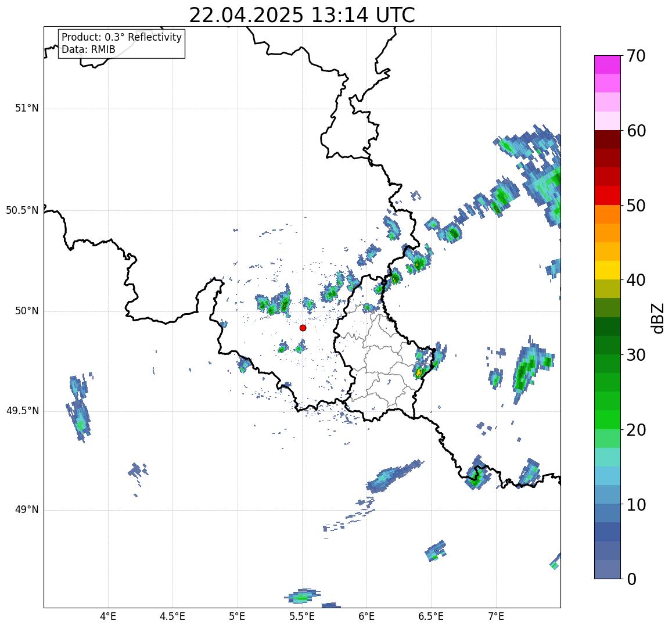
Task: Click the colorbar tick label "70"
Action: click(x=636, y=56)
